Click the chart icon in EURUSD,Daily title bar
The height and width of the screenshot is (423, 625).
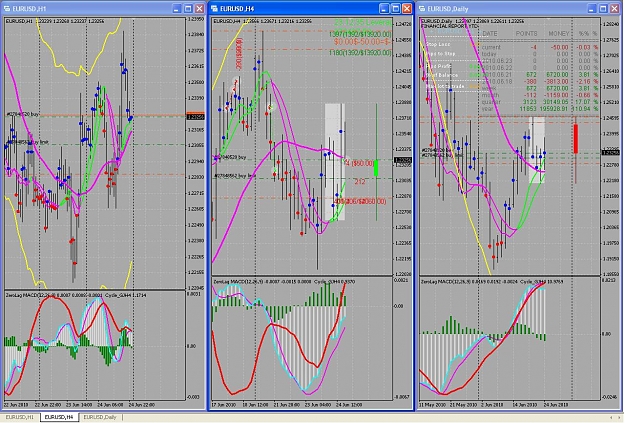click(x=422, y=8)
